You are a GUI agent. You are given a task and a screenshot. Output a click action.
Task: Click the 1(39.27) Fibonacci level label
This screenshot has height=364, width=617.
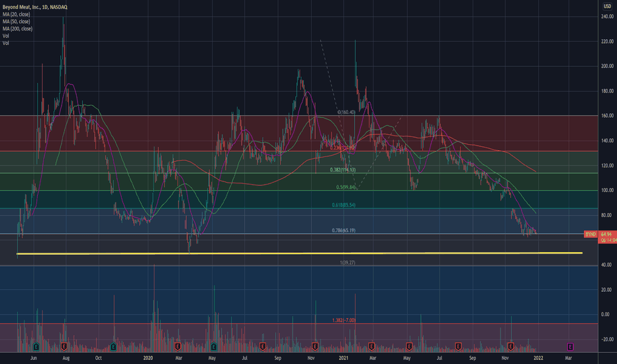coord(348,263)
